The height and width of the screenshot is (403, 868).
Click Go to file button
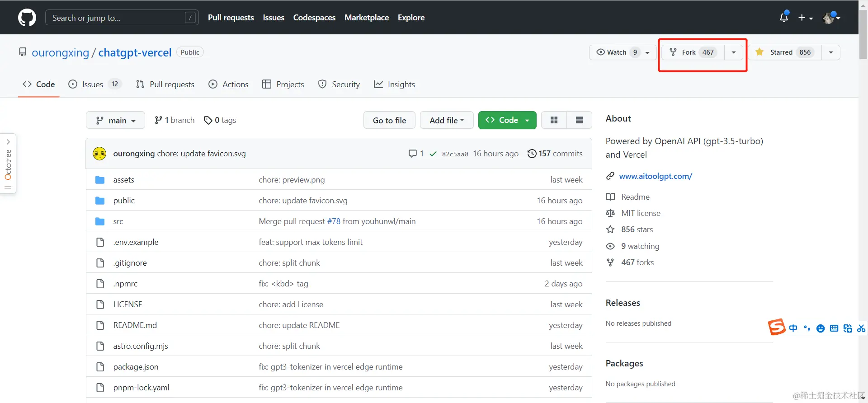(x=389, y=120)
